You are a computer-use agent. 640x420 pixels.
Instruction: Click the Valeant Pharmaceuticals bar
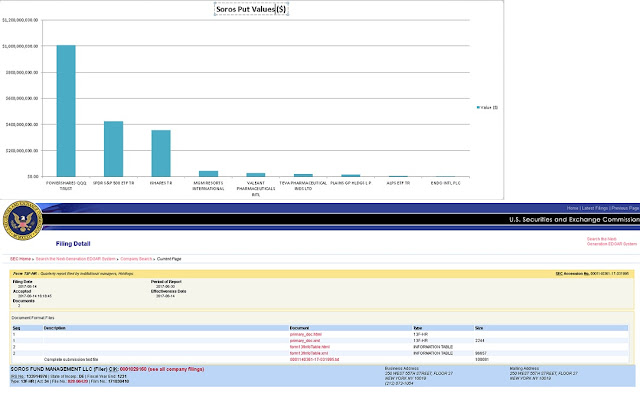tap(256, 175)
